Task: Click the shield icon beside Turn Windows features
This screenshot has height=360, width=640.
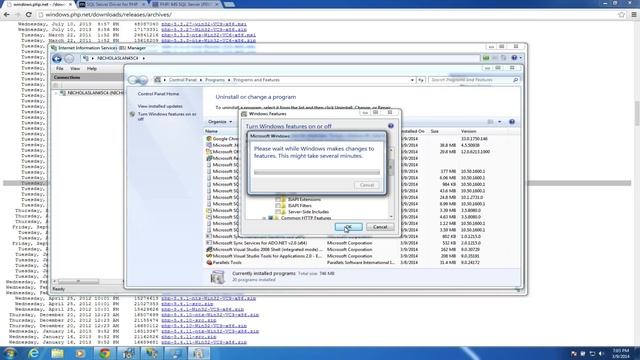Action: click(x=132, y=115)
